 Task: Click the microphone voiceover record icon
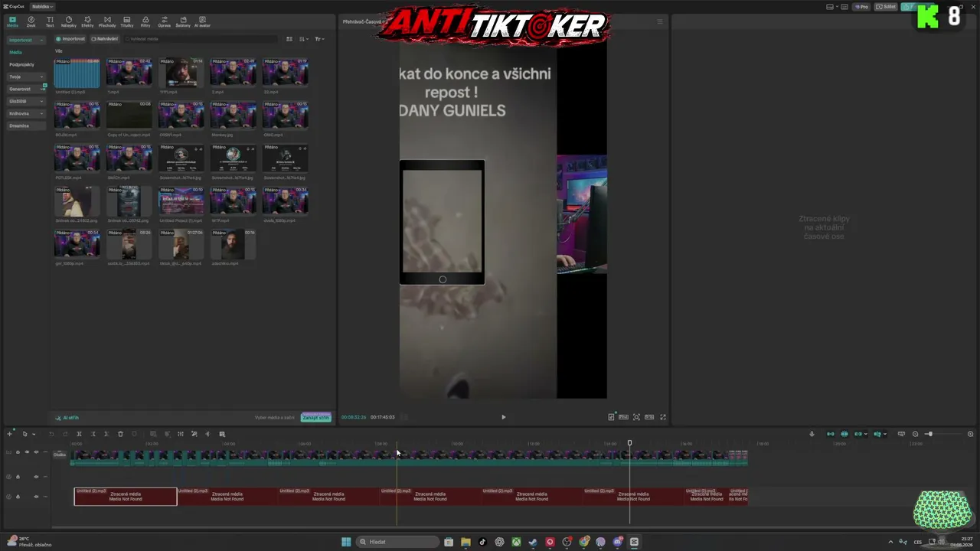tap(812, 434)
